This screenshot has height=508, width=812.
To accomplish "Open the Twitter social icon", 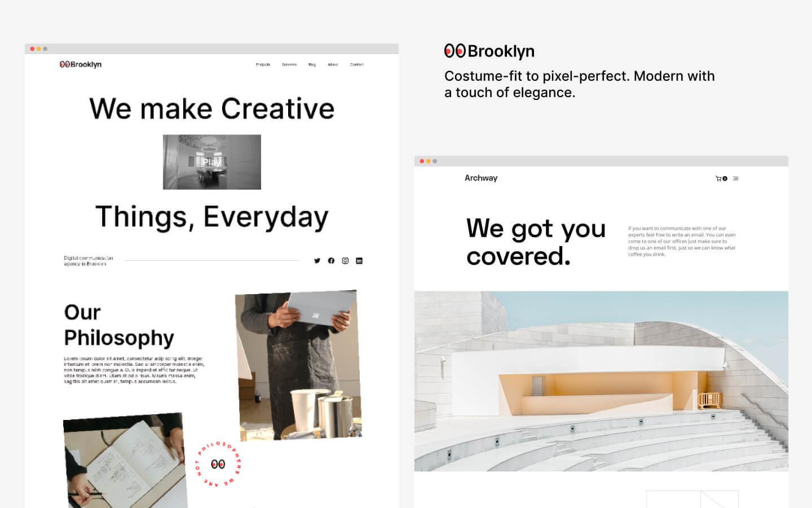I will pyautogui.click(x=317, y=261).
